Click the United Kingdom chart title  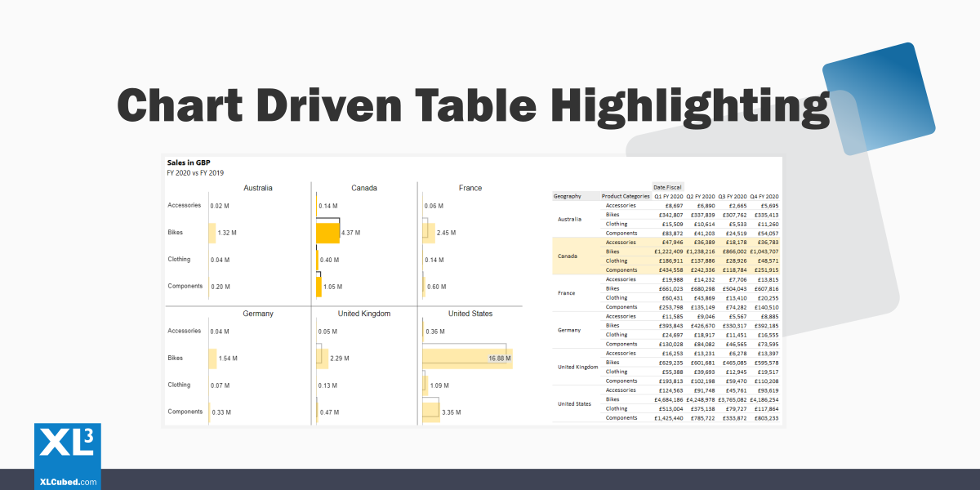pyautogui.click(x=364, y=314)
